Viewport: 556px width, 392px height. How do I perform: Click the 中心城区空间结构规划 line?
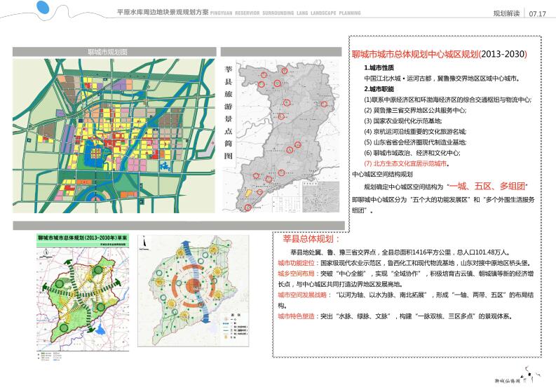coord(382,174)
